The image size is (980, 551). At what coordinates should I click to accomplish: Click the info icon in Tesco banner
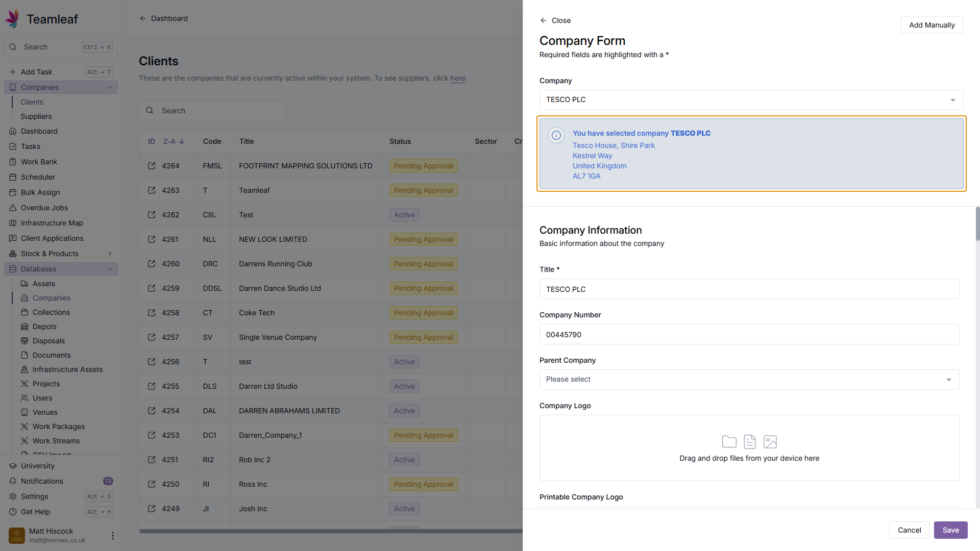pyautogui.click(x=556, y=135)
